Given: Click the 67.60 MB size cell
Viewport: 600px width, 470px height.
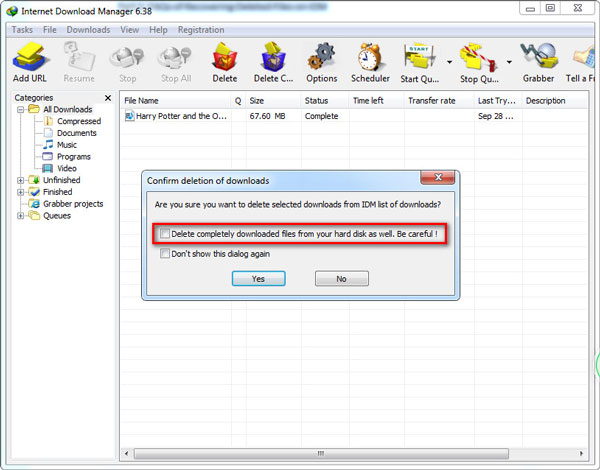Looking at the screenshot, I should (267, 116).
